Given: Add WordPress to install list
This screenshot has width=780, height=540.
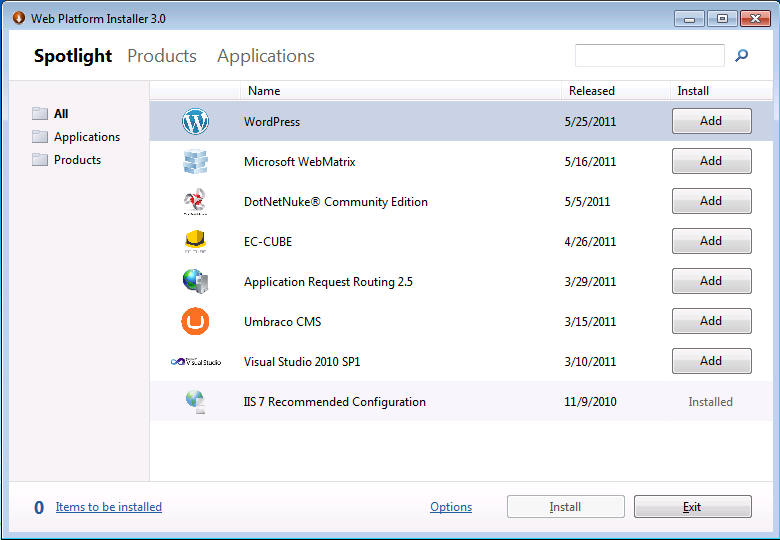Looking at the screenshot, I should pos(711,121).
